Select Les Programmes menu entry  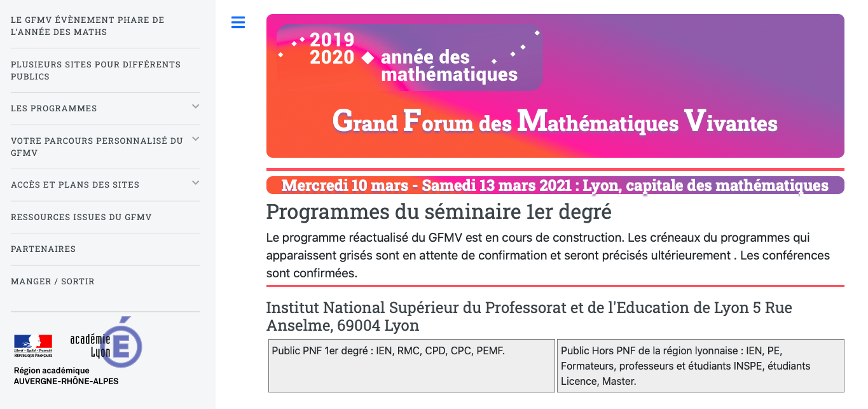tap(54, 109)
